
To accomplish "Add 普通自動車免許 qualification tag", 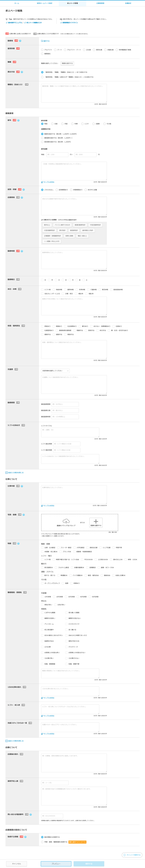I will [80, 225].
